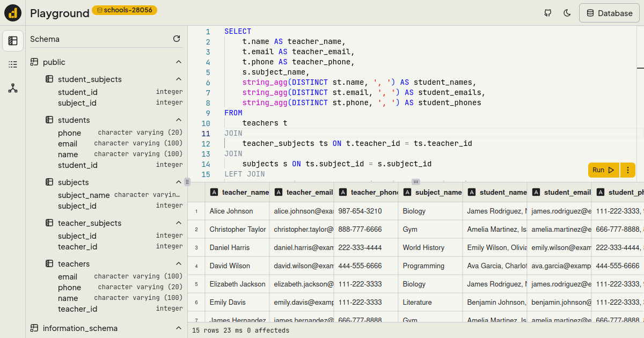Expand the information_schema section
Viewport: 644px width, 338px height.
click(179, 328)
